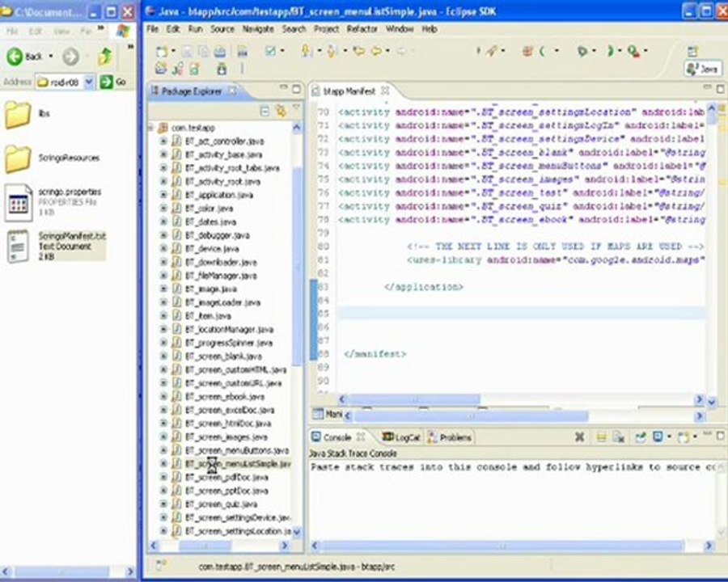Click the Save All icon in Eclipse toolbar
Viewport: 728px width, 582px height.
click(203, 52)
